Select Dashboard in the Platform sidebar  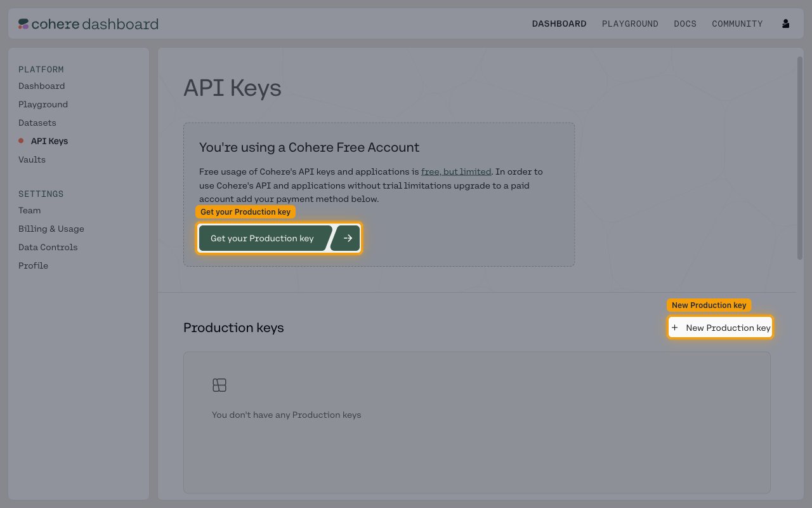(x=41, y=86)
